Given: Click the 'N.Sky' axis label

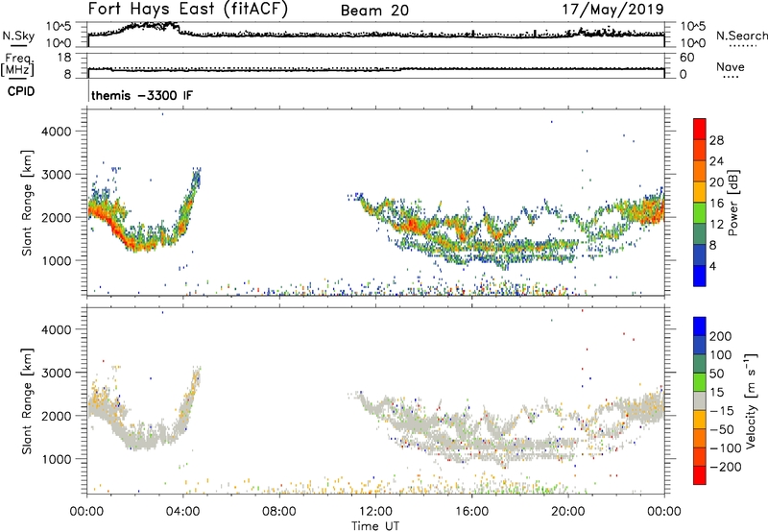Looking at the screenshot, I should (x=18, y=36).
